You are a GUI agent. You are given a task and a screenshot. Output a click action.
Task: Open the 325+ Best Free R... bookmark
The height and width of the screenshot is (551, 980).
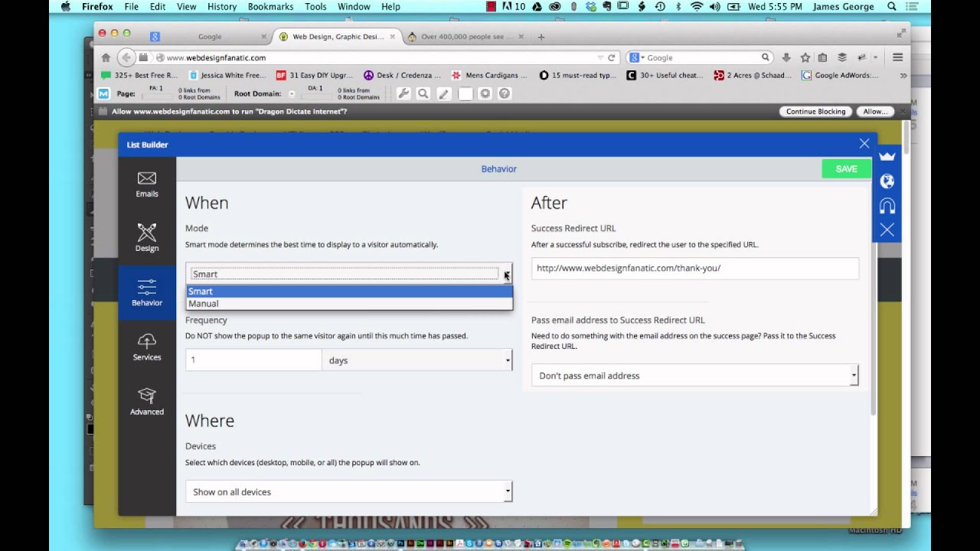(139, 76)
